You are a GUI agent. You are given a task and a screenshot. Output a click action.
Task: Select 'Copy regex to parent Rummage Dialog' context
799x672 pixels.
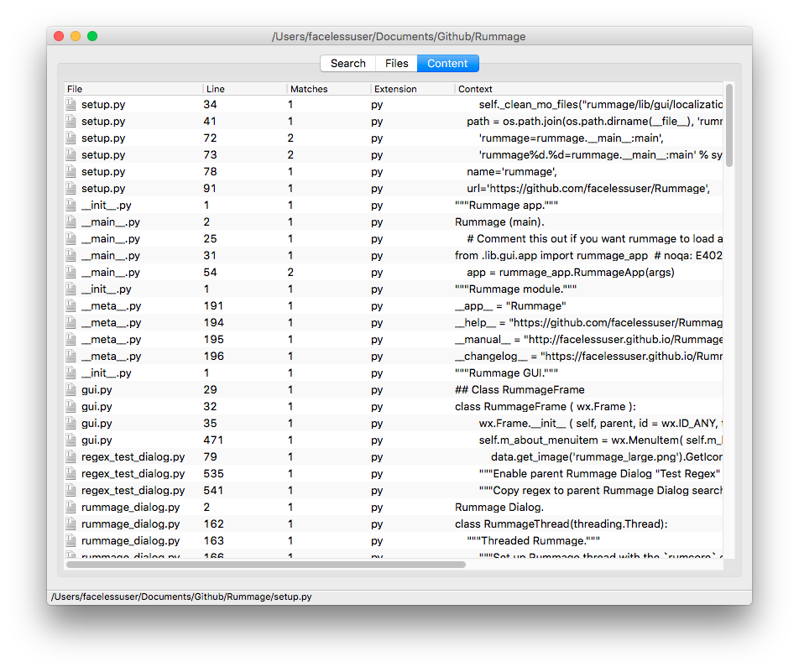pyautogui.click(x=601, y=491)
